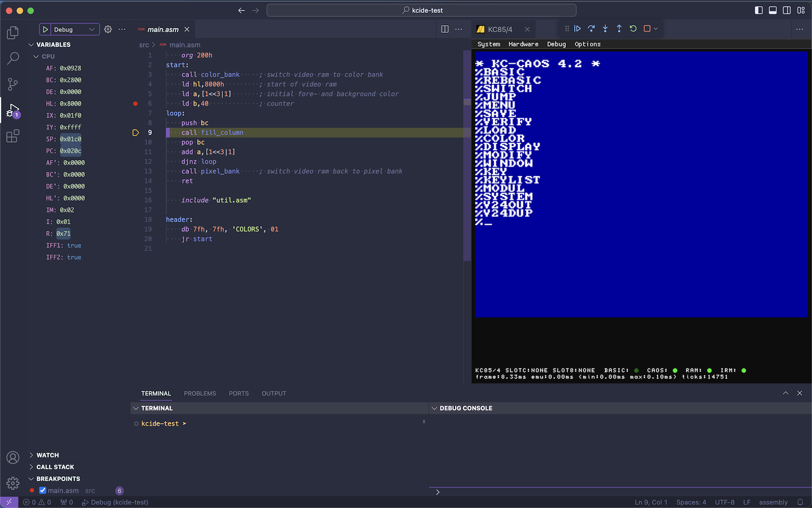This screenshot has height=508, width=812.
Task: Collapse the CPU variables group
Action: point(36,56)
